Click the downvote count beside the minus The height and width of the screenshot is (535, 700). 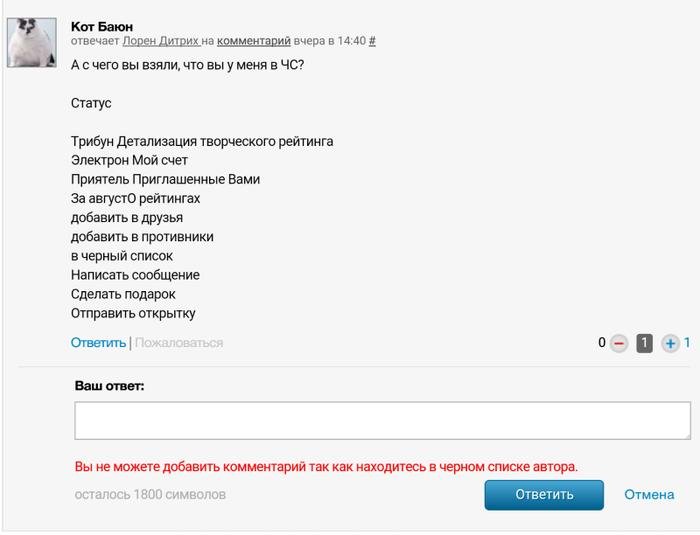coord(602,343)
